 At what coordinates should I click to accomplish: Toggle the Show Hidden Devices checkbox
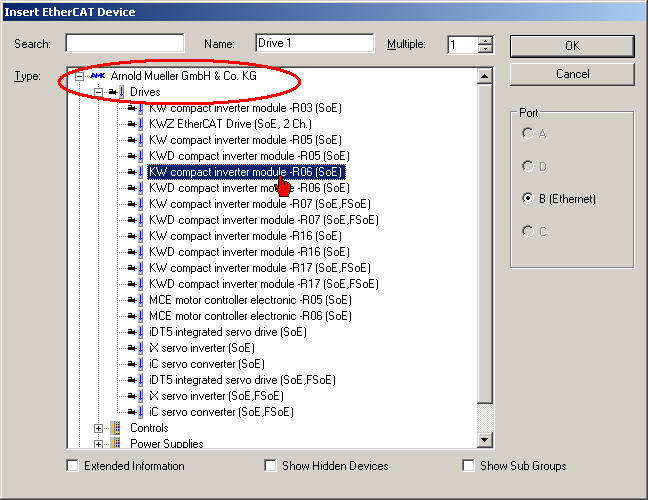[x=270, y=466]
